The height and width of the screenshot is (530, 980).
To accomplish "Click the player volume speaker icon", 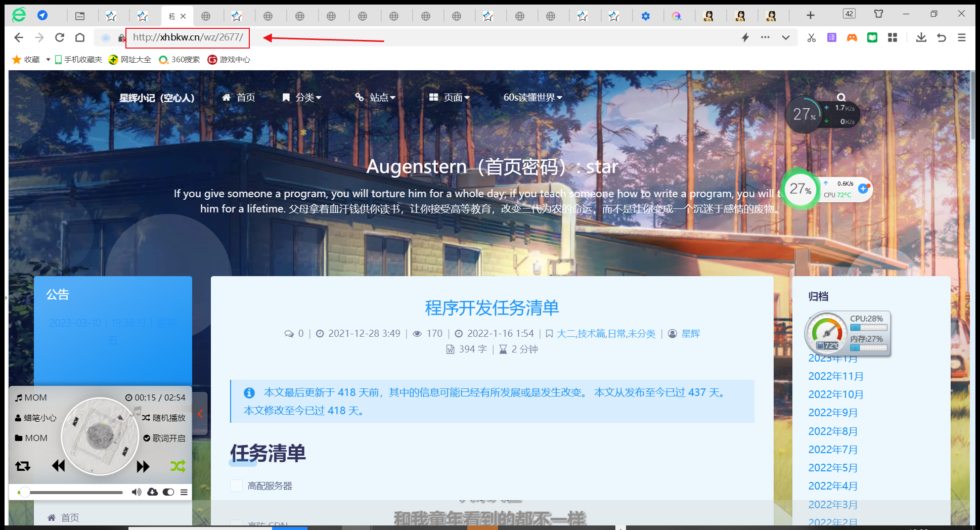I will (x=136, y=492).
